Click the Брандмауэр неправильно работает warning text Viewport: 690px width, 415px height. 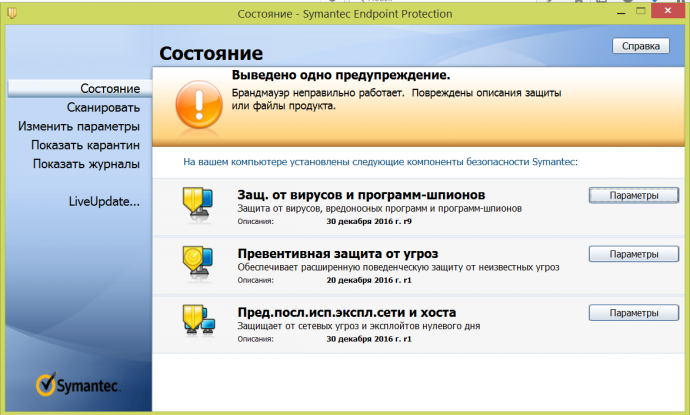pyautogui.click(x=396, y=99)
